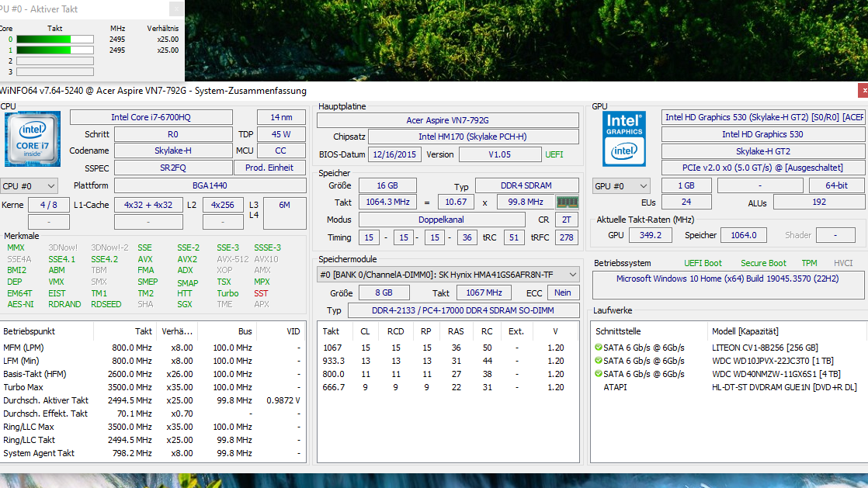The height and width of the screenshot is (488, 868).
Task: Select the Basis-Takt (HFM) row
Action: [152, 374]
